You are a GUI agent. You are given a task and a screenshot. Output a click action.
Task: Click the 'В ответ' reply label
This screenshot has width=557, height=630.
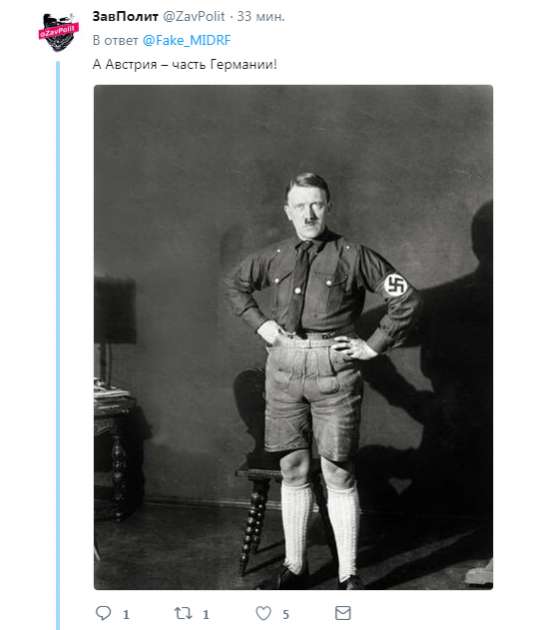[x=115, y=41]
